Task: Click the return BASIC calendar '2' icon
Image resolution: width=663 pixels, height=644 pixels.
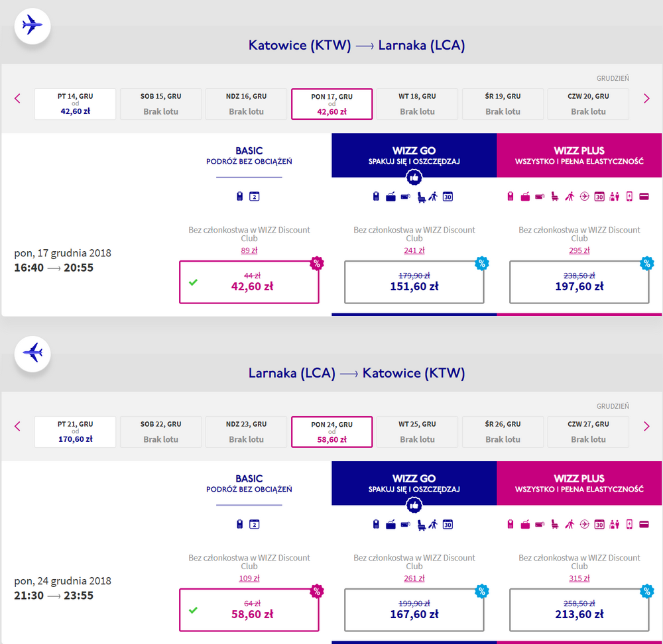Action: click(x=254, y=525)
